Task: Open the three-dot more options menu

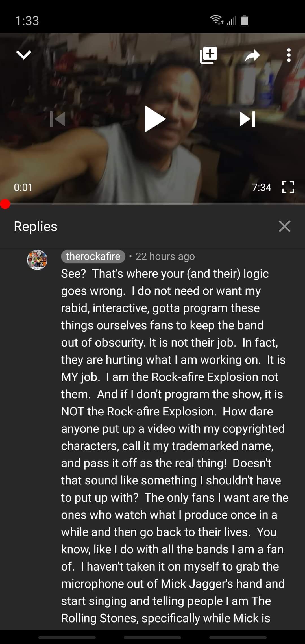Action: coord(289,55)
